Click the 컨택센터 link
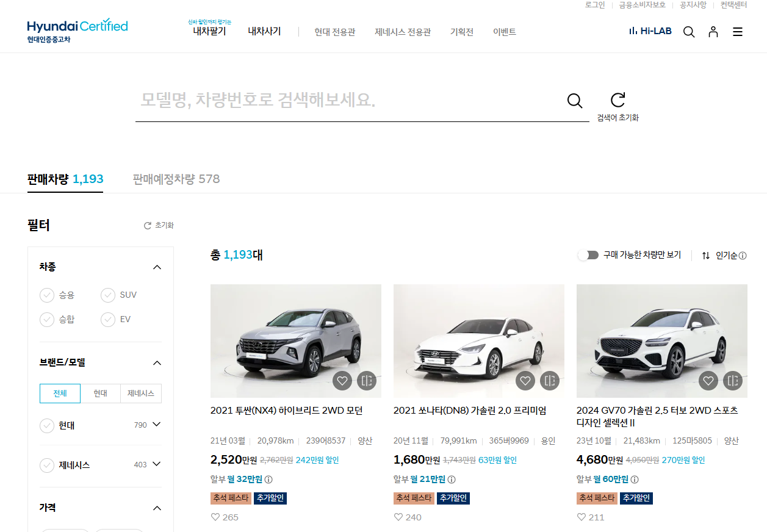Viewport: 767px width, 532px height. click(733, 5)
